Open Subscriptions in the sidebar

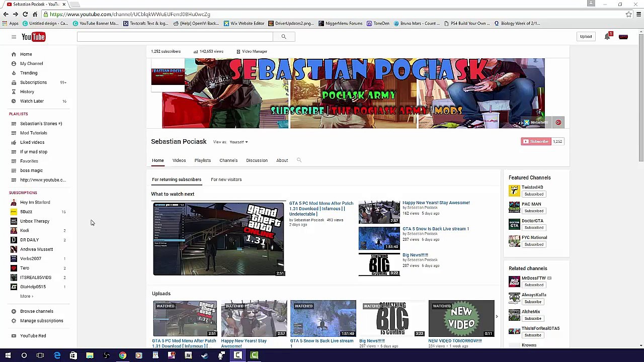33,82
